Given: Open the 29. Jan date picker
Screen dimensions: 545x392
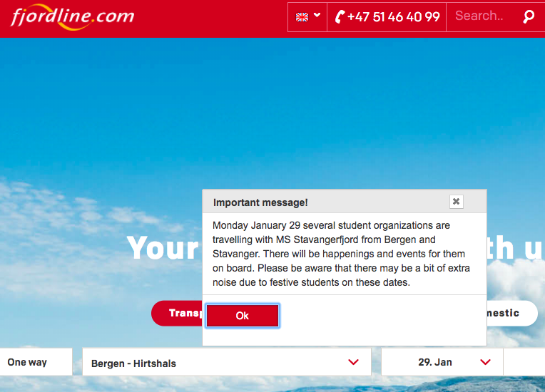Looking at the screenshot, I should pyautogui.click(x=442, y=362).
